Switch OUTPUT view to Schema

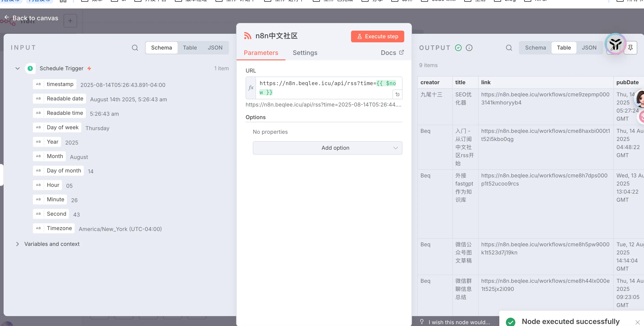coord(535,48)
